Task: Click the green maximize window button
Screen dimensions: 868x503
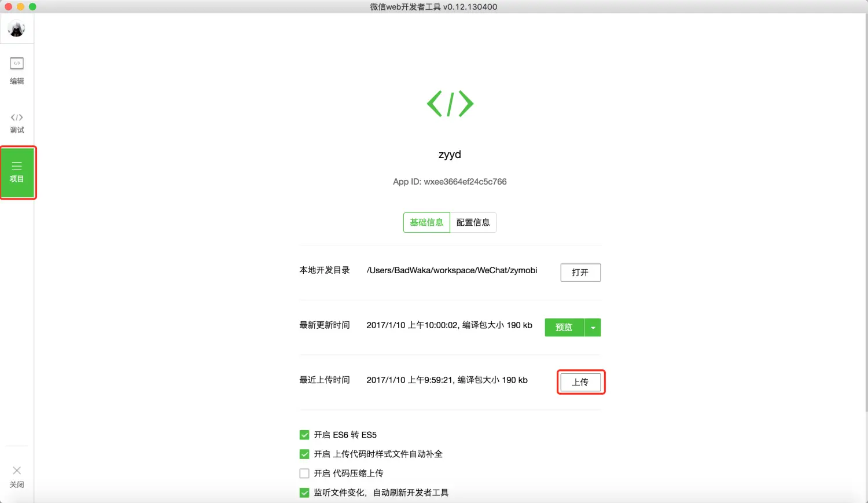Action: click(32, 7)
